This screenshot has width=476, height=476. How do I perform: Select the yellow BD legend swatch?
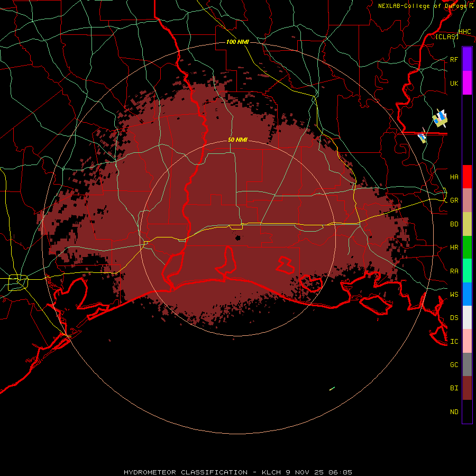tap(467, 224)
